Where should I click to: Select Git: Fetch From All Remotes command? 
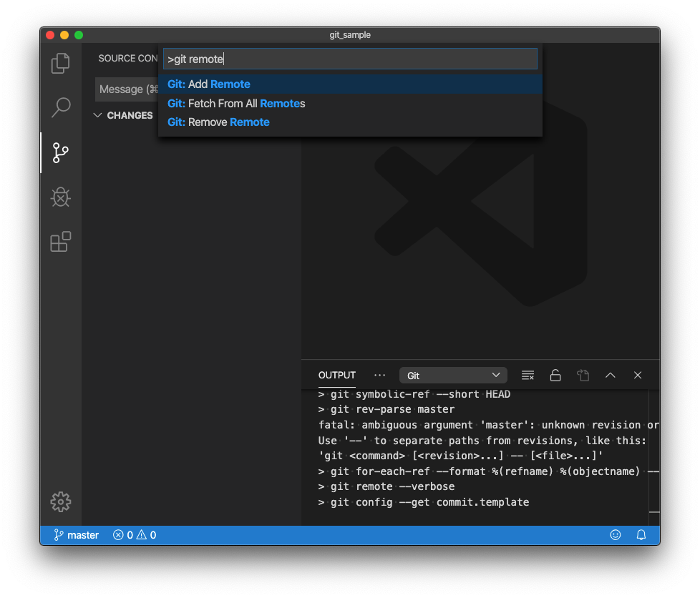click(351, 104)
